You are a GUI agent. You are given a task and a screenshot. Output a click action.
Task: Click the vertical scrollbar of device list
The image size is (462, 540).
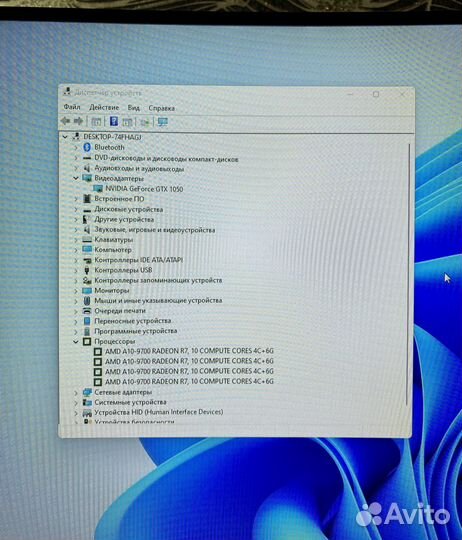(x=409, y=276)
